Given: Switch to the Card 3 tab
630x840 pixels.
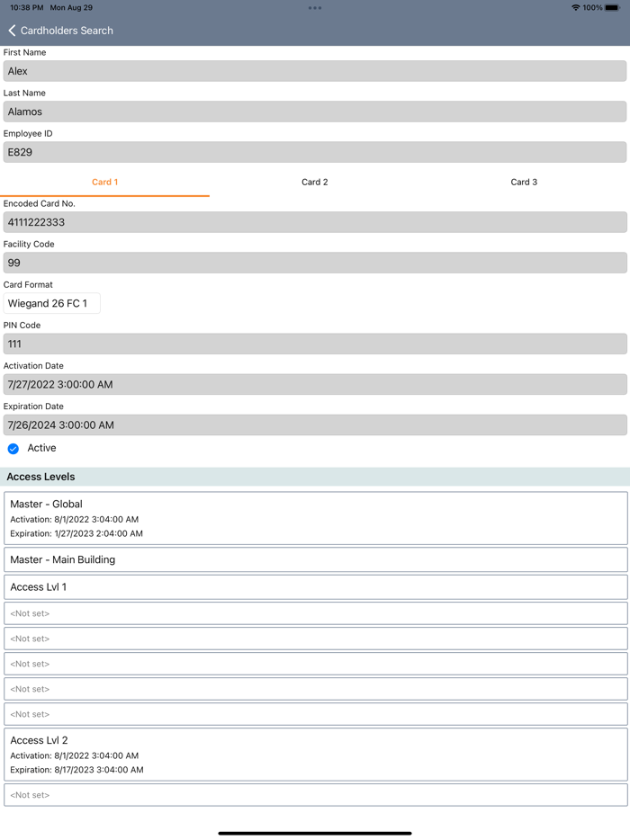Looking at the screenshot, I should pyautogui.click(x=524, y=182).
